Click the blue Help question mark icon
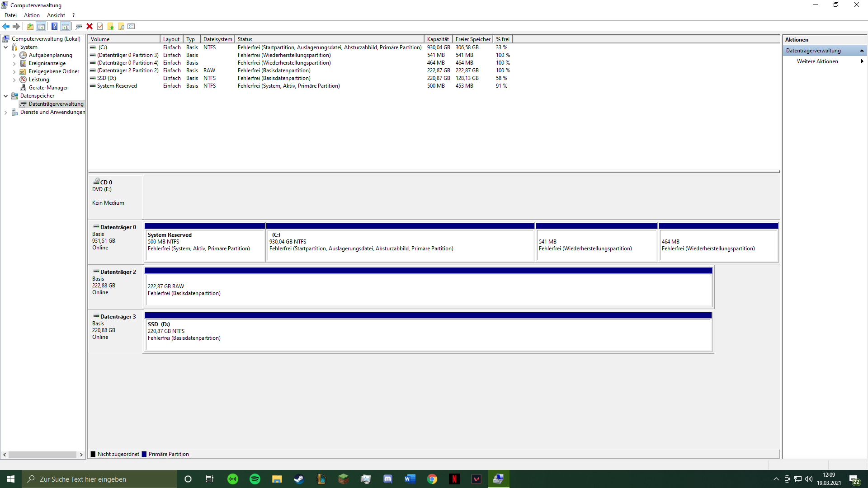This screenshot has height=488, width=868. pos(54,26)
